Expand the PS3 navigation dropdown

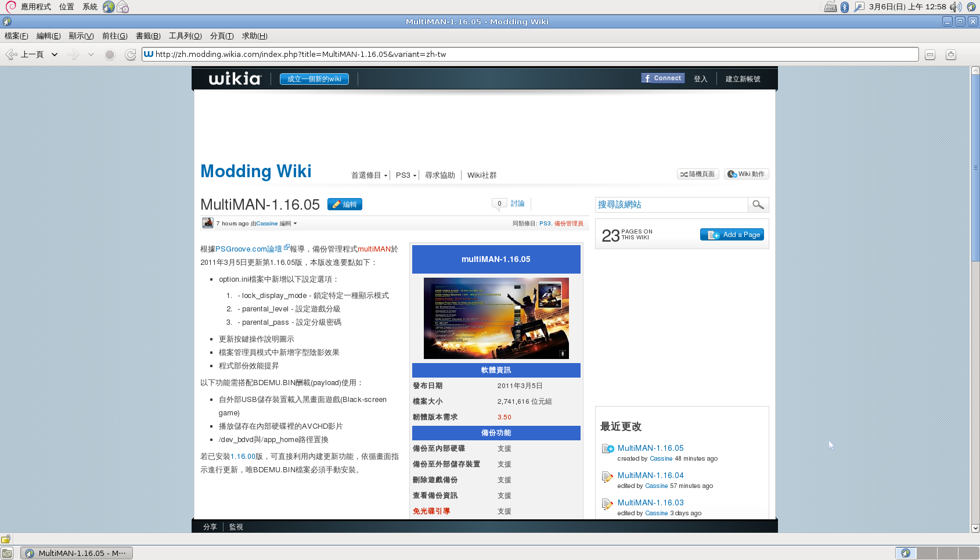pos(415,175)
